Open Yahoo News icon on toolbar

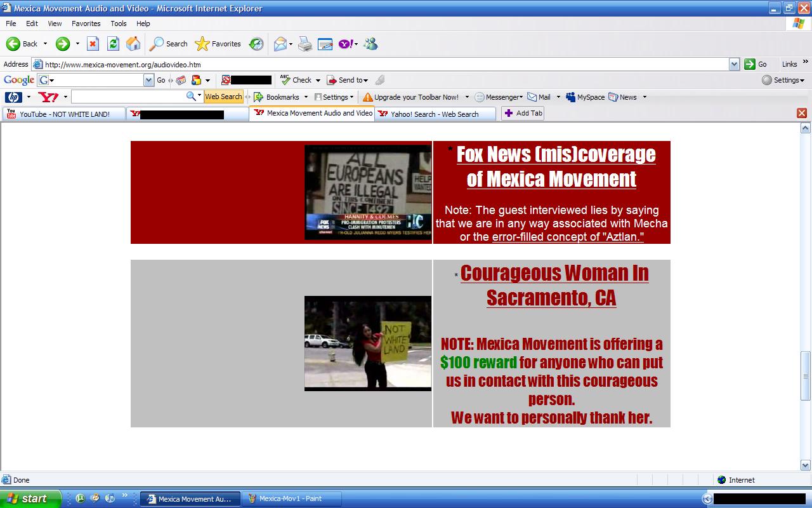613,97
